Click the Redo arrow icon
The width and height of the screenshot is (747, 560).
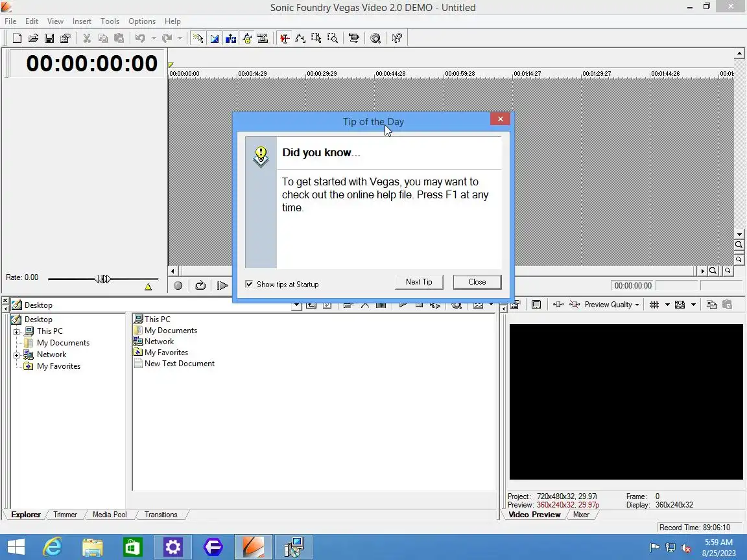click(167, 38)
